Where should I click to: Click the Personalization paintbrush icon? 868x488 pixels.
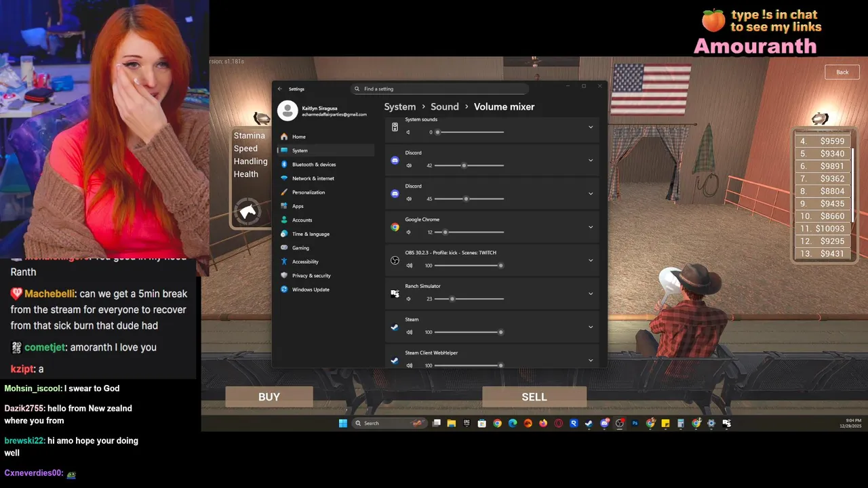284,192
